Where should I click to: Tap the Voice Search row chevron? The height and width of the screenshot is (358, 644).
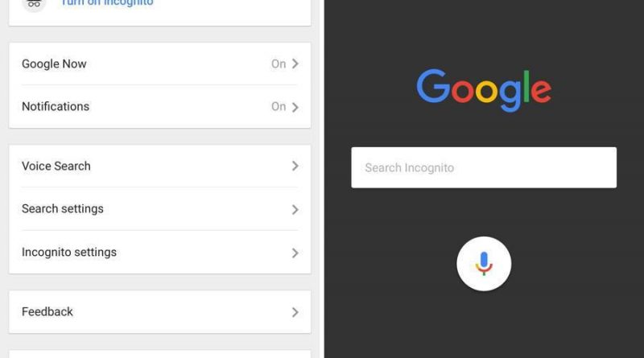coord(295,166)
